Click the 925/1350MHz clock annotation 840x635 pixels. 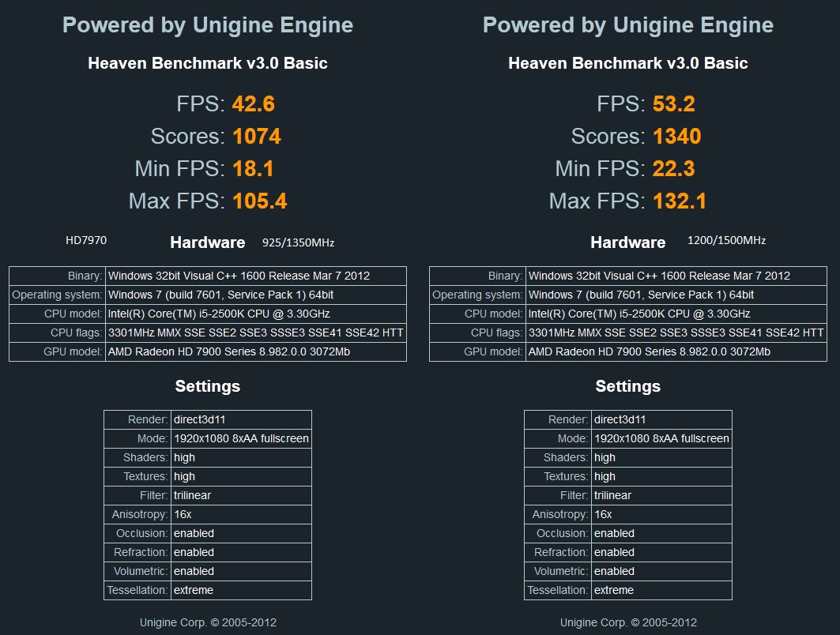pyautogui.click(x=299, y=242)
